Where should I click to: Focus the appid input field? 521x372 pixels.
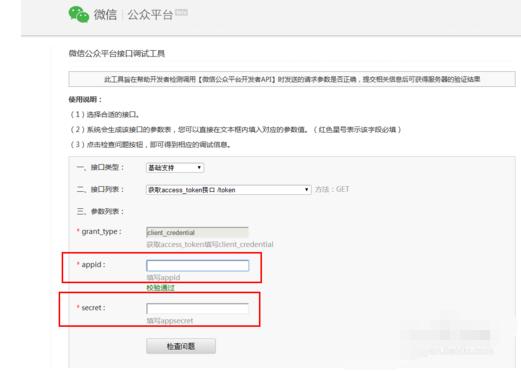click(197, 265)
